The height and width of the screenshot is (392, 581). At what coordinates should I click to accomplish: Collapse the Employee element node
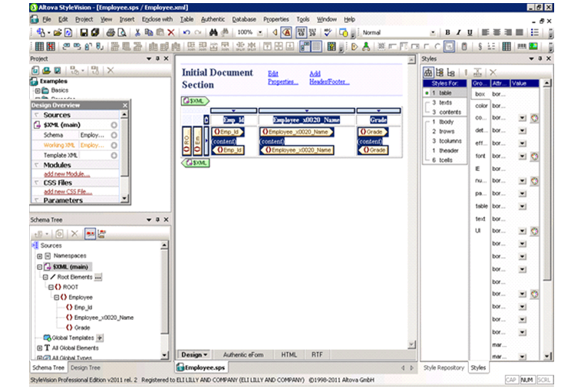coord(56,297)
